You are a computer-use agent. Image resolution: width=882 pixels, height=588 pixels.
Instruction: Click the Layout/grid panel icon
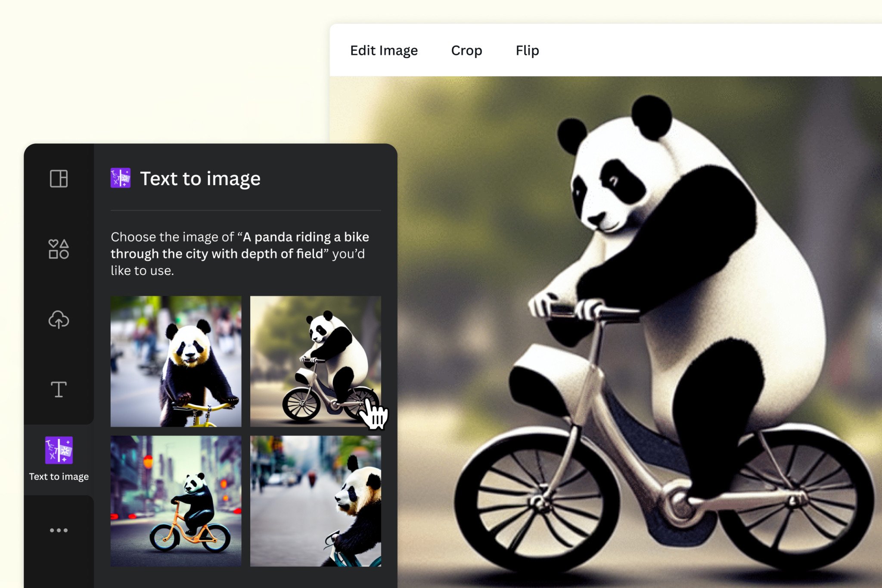(x=59, y=178)
